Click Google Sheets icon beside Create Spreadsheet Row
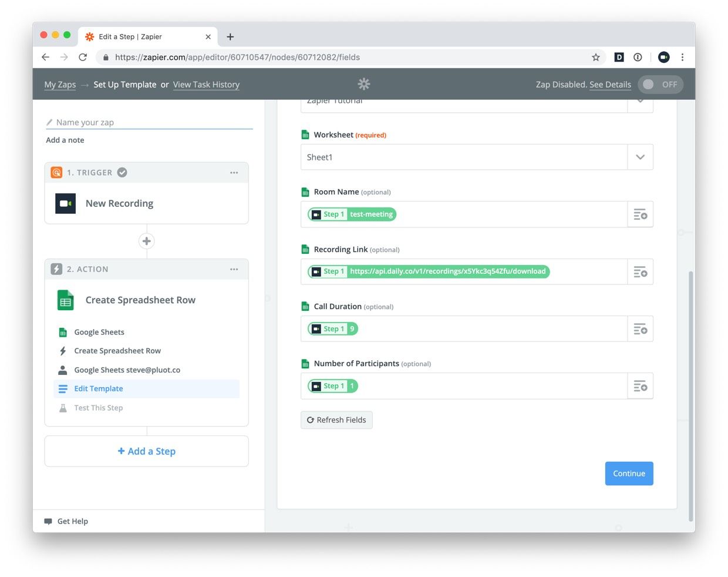This screenshot has width=728, height=577. click(x=66, y=300)
